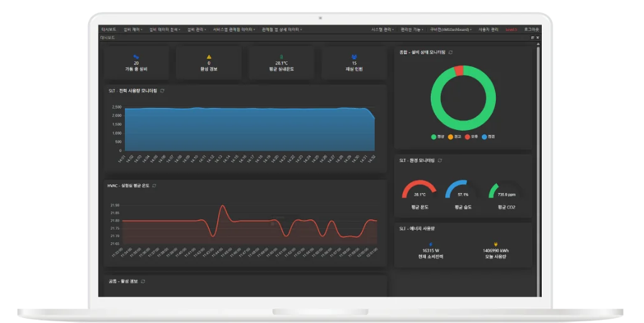This screenshot has height=323, width=644.
Task: Open the 설비 제어 dropdown menu
Action: 133,30
